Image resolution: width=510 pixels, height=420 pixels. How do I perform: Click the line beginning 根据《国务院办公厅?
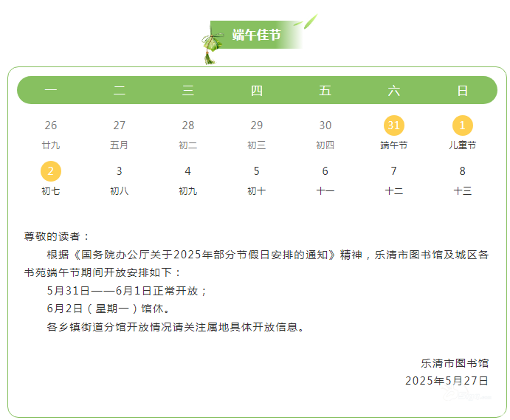268,255
